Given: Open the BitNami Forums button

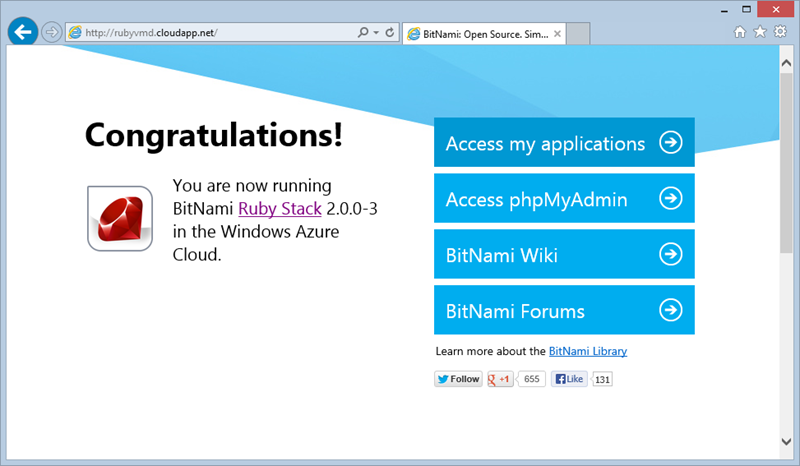Looking at the screenshot, I should coord(564,310).
